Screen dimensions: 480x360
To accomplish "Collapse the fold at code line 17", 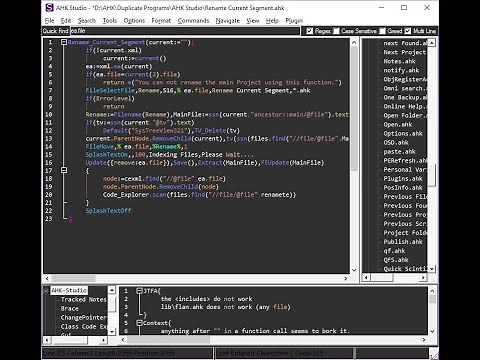I will (x=64, y=170).
